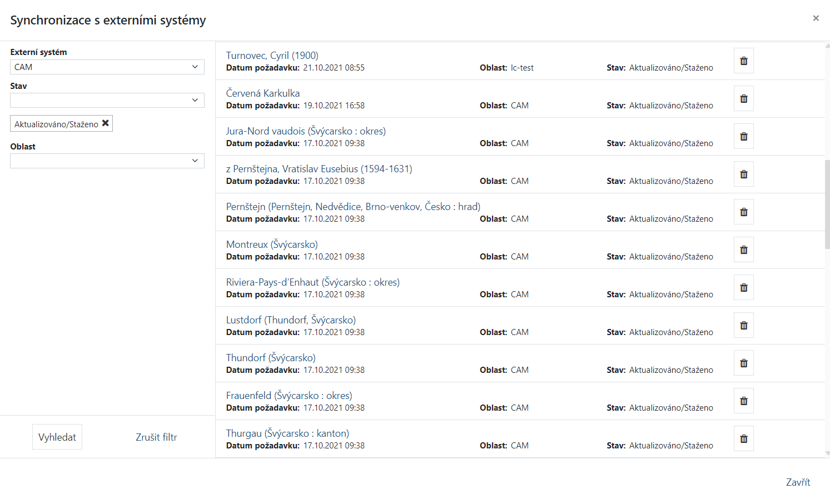Open the Externí systém dropdown
The width and height of the screenshot is (830, 504).
tap(107, 67)
